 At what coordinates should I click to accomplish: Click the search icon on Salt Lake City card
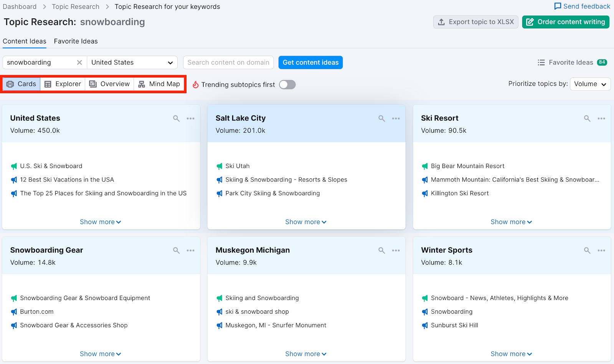coord(381,119)
